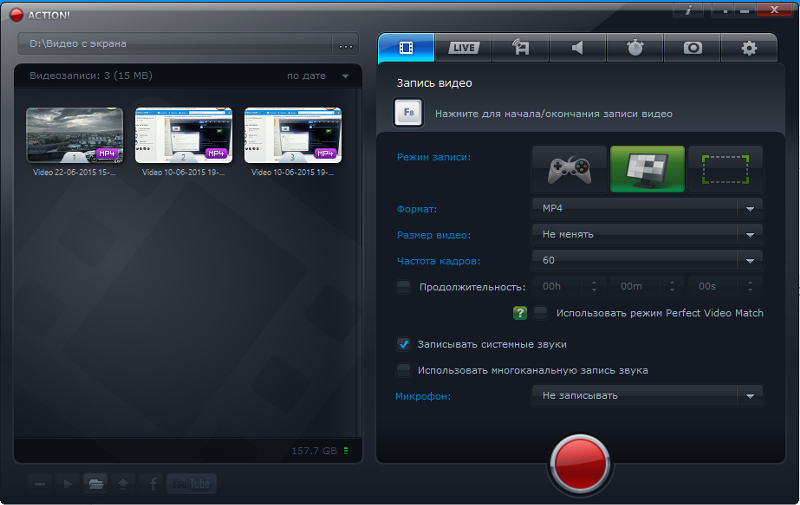Open the Benchmark tab
Image resolution: width=800 pixels, height=505 pixels.
[x=520, y=48]
